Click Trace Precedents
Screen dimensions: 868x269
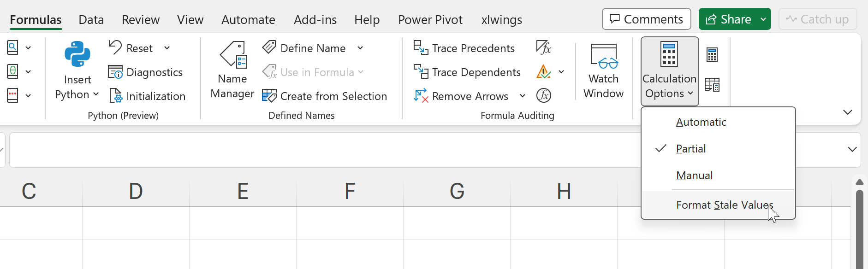(x=464, y=48)
